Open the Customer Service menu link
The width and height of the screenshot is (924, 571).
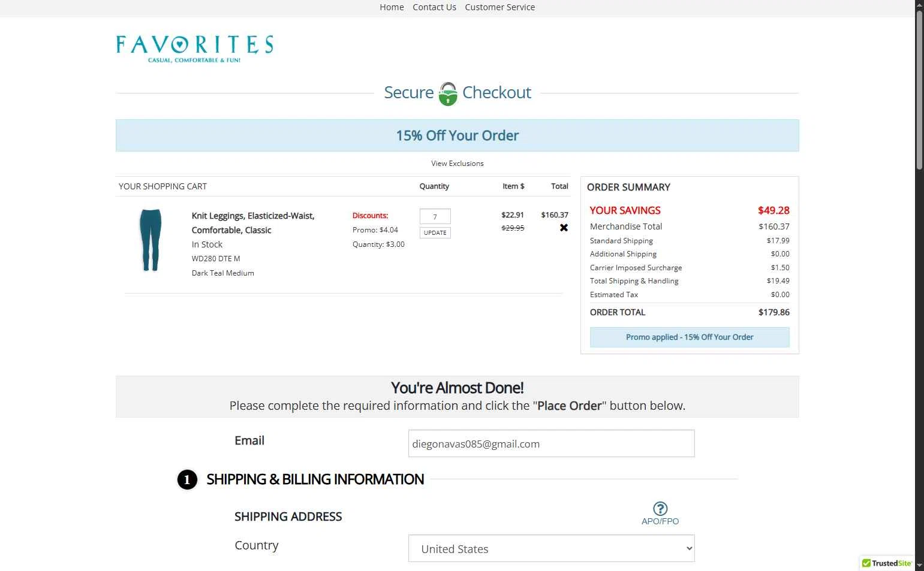click(x=499, y=7)
